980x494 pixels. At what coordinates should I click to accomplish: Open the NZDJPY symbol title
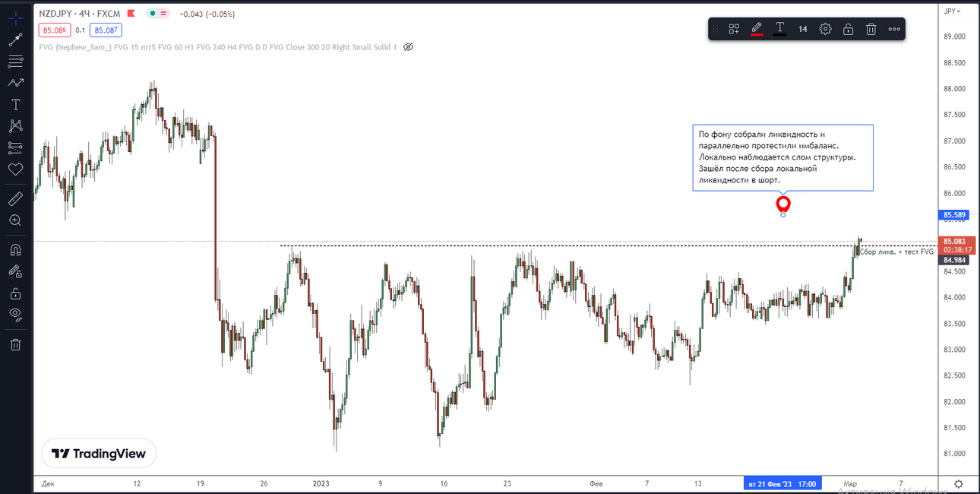click(x=79, y=14)
